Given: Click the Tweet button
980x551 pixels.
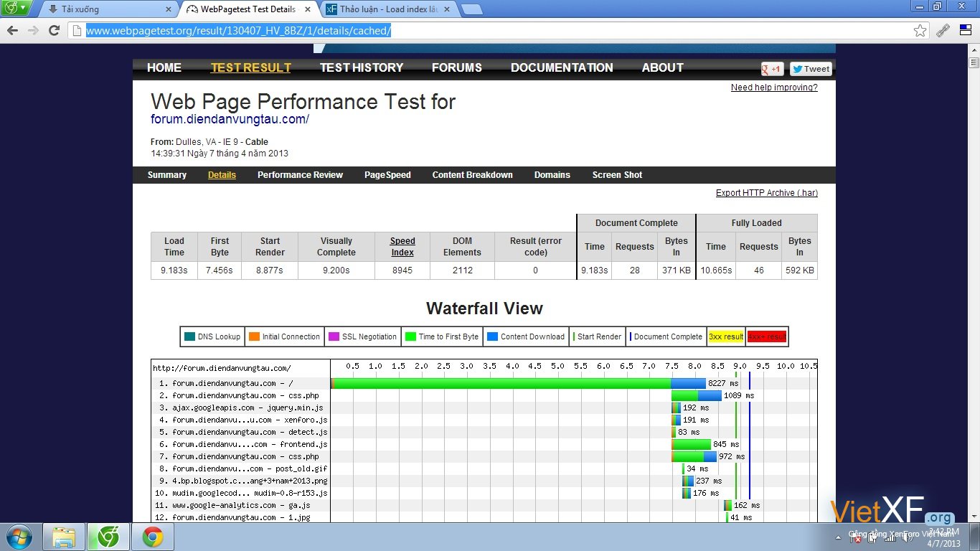Looking at the screenshot, I should point(811,69).
